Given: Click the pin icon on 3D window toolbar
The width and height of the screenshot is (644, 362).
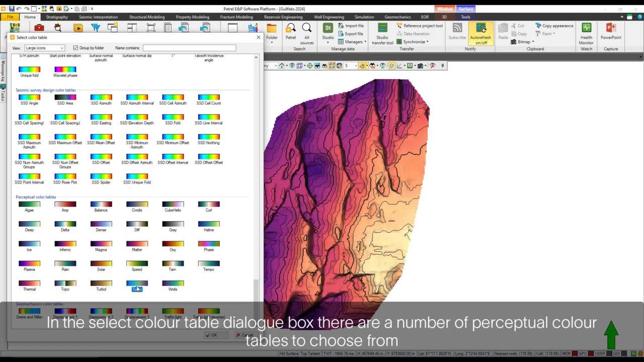Looking at the screenshot, I should (443, 66).
